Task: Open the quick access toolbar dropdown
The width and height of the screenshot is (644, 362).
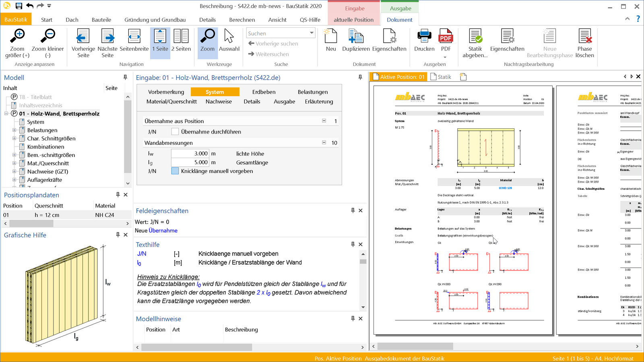Action: [49, 6]
